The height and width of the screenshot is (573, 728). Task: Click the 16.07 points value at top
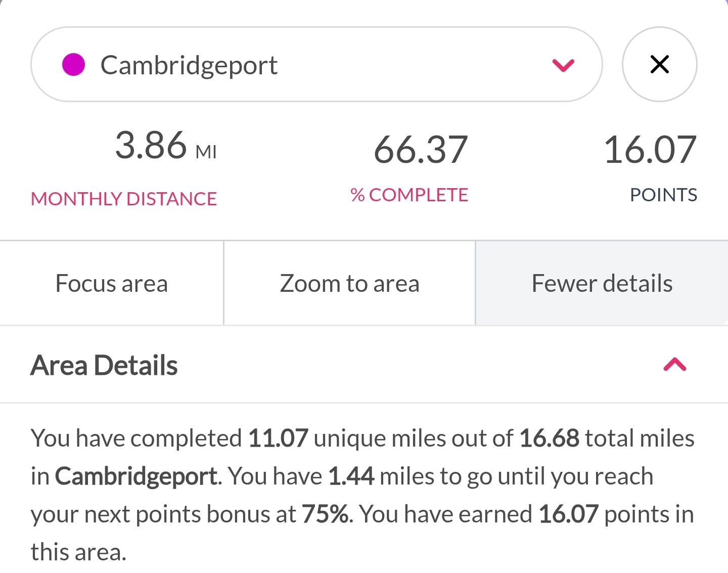[x=650, y=150]
